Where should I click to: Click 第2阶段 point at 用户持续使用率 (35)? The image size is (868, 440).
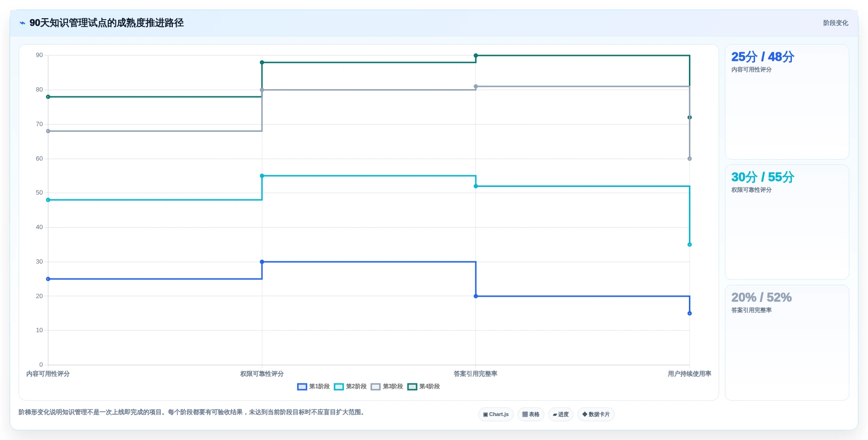pos(689,244)
